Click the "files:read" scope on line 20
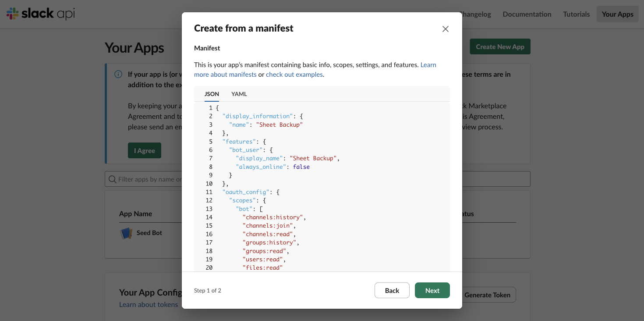 tap(263, 267)
